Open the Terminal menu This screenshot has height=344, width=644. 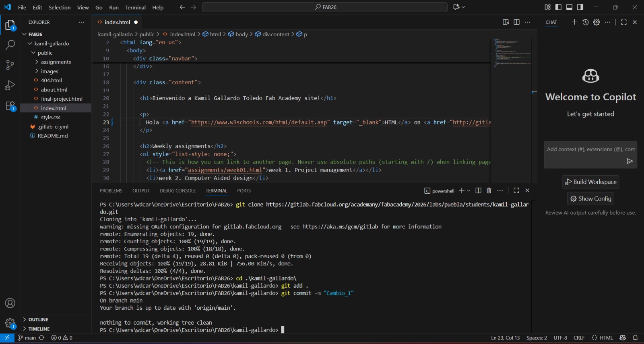click(x=135, y=7)
